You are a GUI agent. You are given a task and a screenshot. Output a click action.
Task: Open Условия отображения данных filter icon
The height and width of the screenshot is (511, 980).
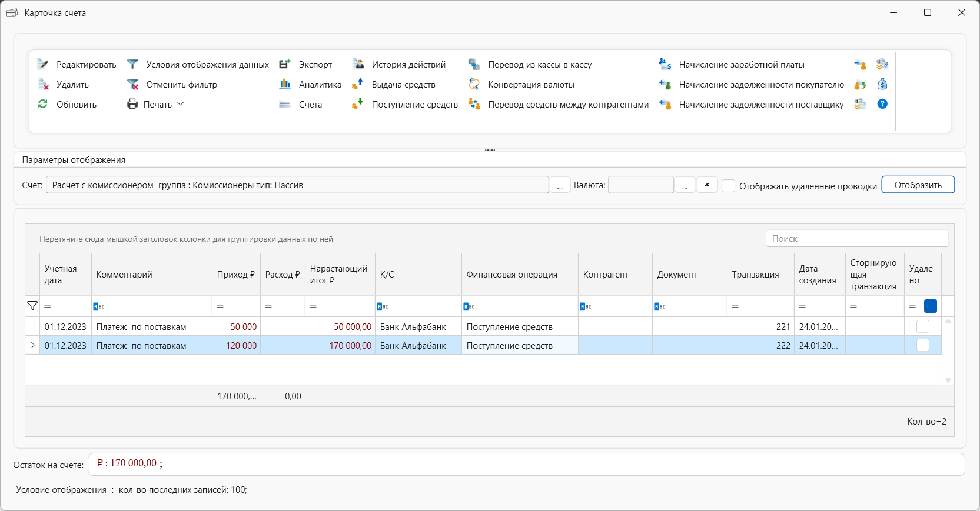click(132, 64)
